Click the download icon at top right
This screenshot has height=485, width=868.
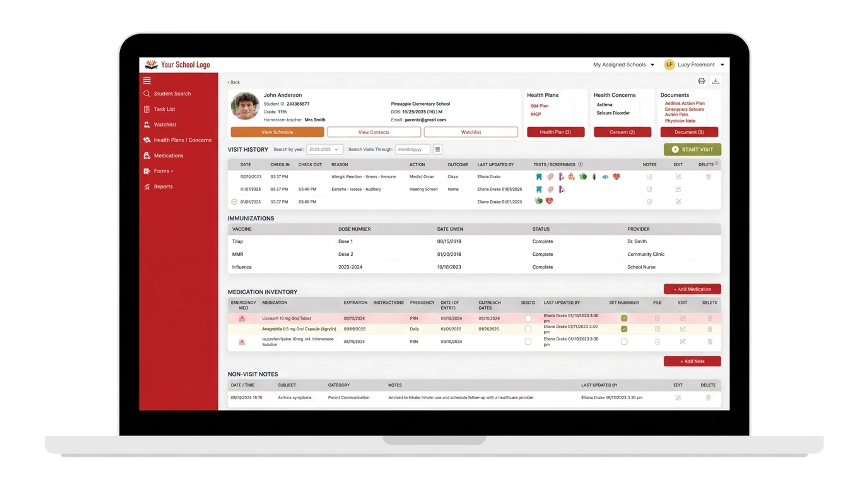pyautogui.click(x=715, y=81)
